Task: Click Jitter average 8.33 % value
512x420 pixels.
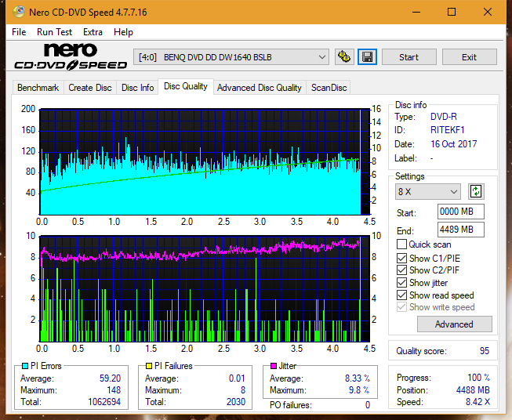Action: pyautogui.click(x=358, y=378)
